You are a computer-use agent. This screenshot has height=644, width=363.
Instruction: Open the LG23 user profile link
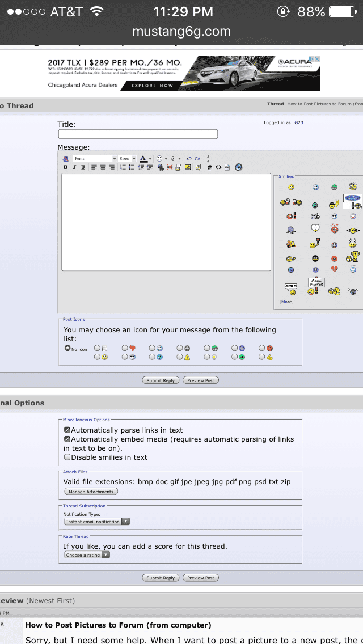tap(298, 122)
